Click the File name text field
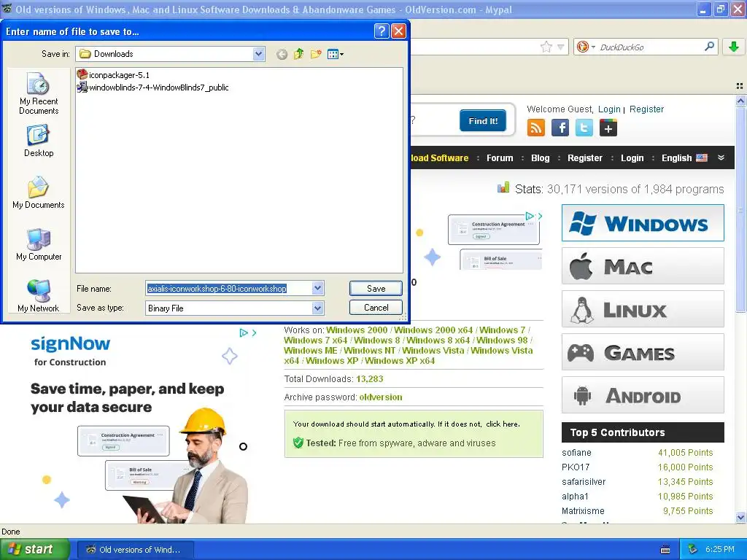Image resolution: width=747 pixels, height=560 pixels. point(228,288)
